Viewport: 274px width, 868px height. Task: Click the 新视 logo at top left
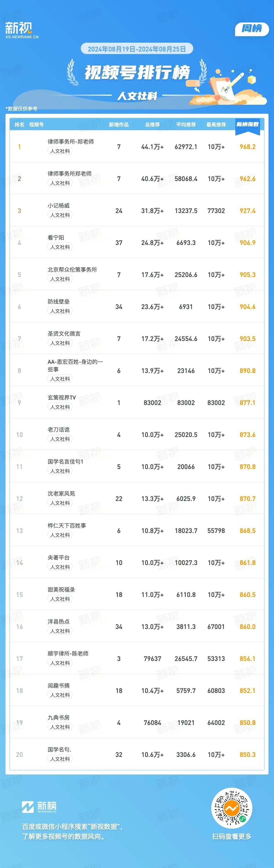click(x=22, y=30)
